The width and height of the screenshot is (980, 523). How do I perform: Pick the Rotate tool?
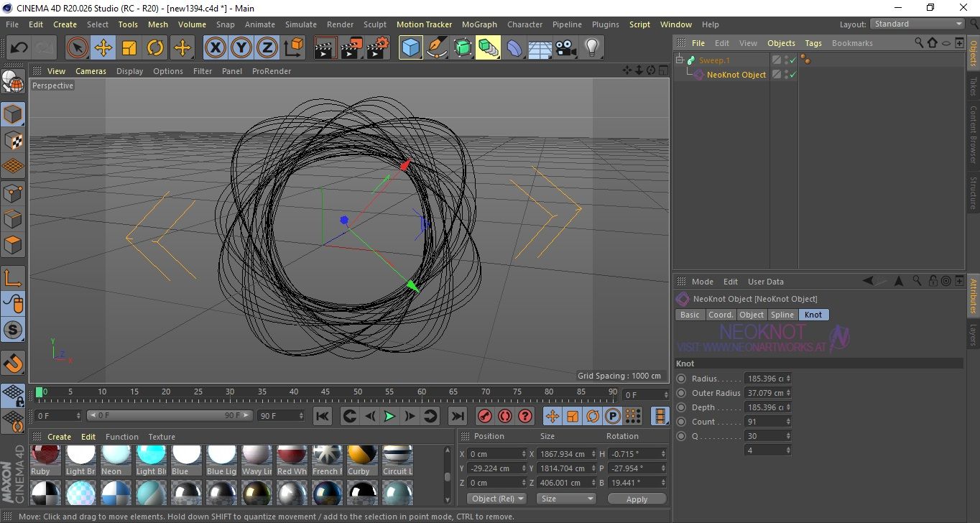coord(155,48)
